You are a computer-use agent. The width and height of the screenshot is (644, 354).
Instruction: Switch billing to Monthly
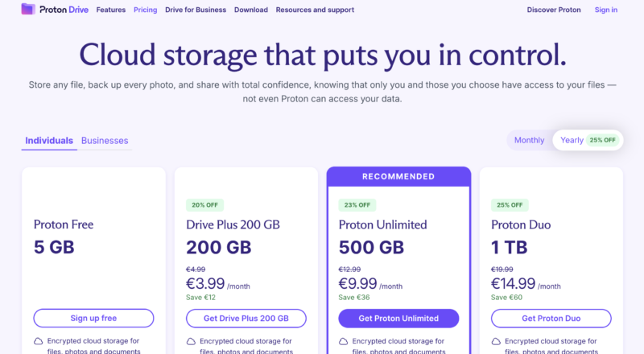(529, 140)
